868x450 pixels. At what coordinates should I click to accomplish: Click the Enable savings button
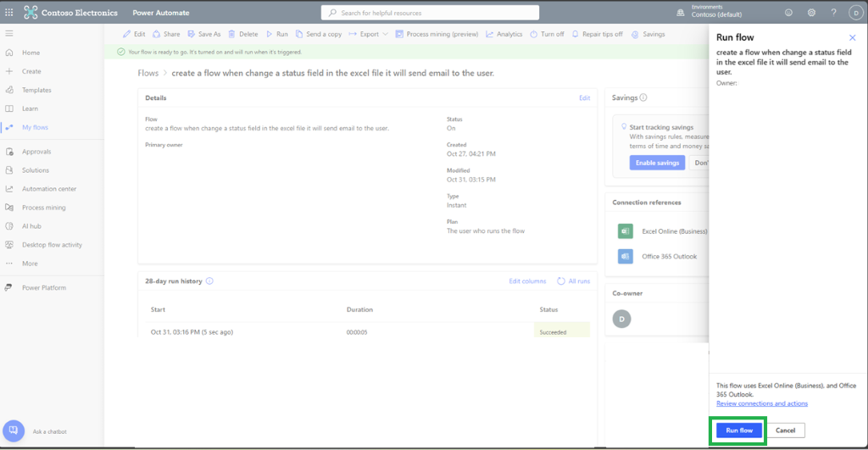click(x=657, y=163)
